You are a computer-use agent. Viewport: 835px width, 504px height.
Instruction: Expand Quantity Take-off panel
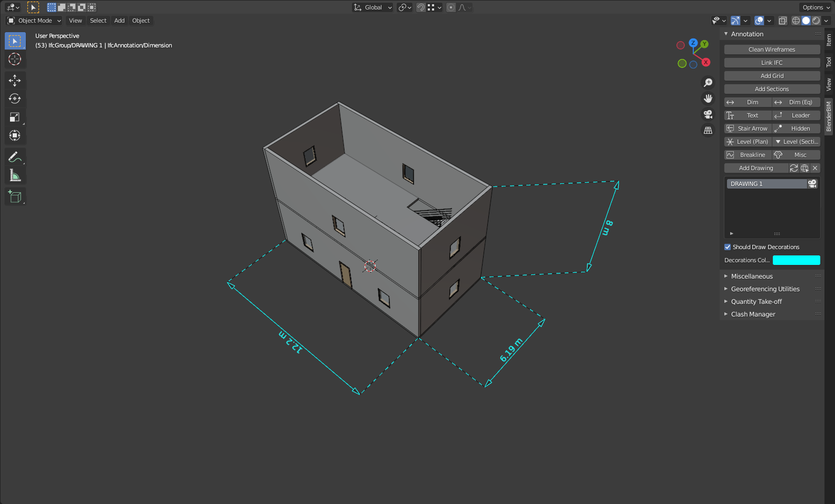(772, 301)
